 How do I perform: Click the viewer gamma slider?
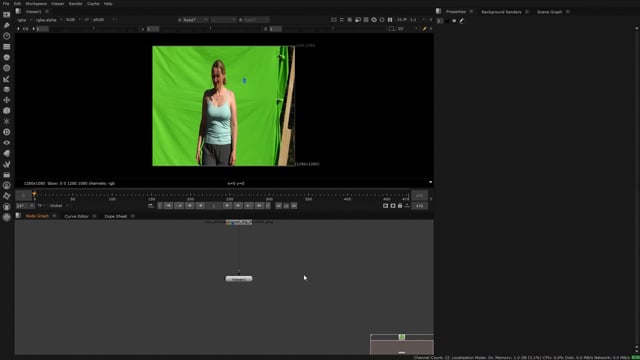211,29
